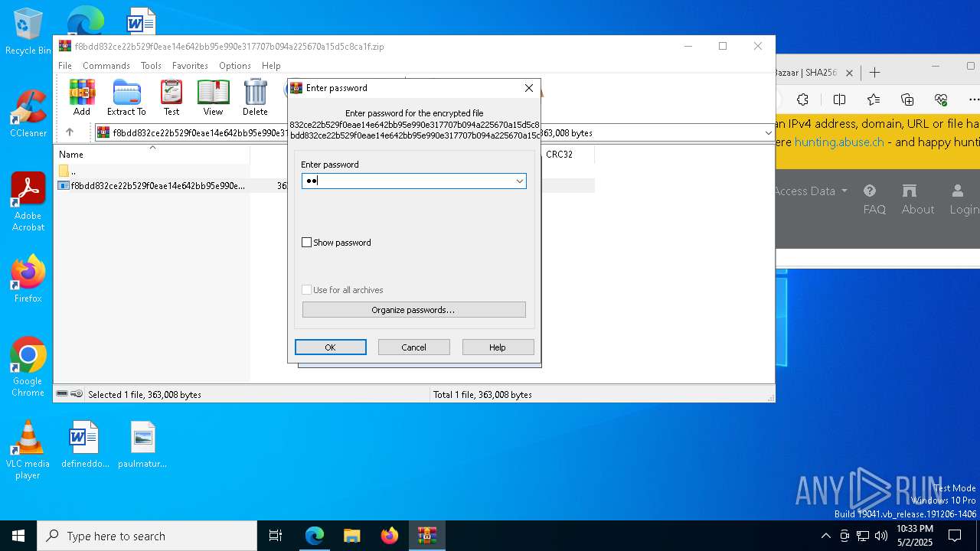Click the Help button in password dialog

point(498,347)
